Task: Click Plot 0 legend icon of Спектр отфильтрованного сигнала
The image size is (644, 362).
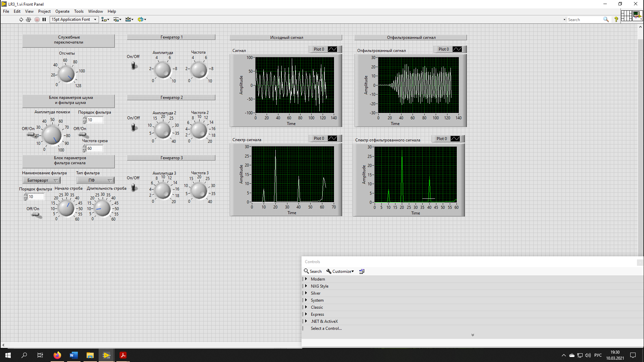Action: 455,139
